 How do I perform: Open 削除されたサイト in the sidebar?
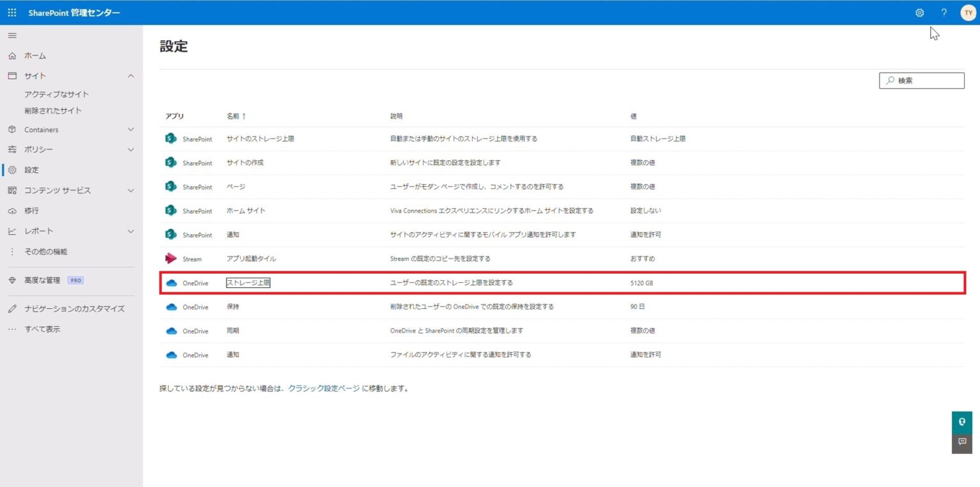click(52, 110)
